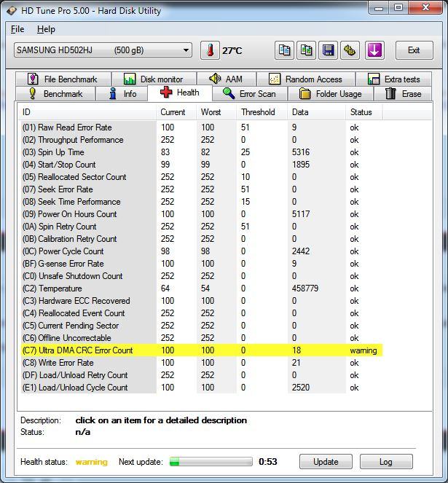Viewport: 448px width, 483px height.
Task: Click the thermometer temperature icon
Action: [x=210, y=50]
